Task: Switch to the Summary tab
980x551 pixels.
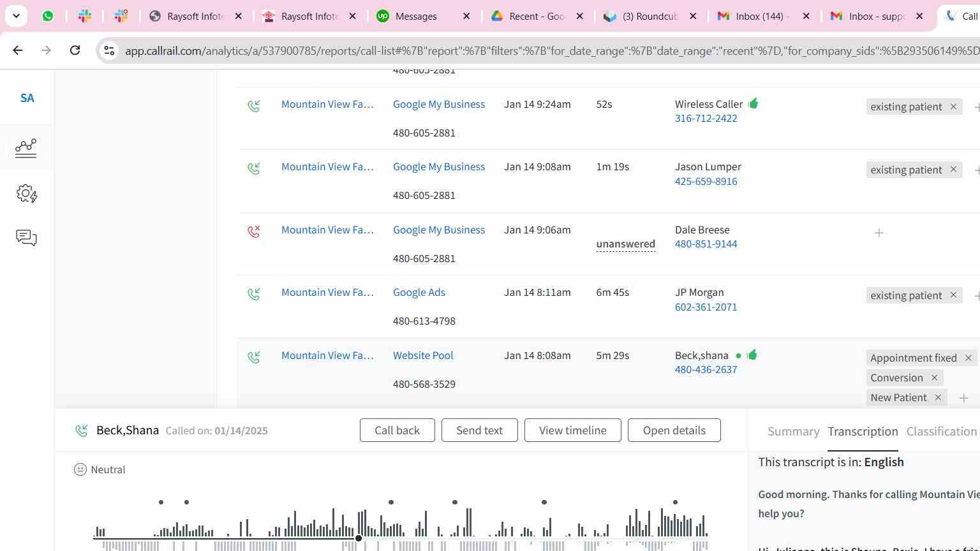Action: [794, 432]
